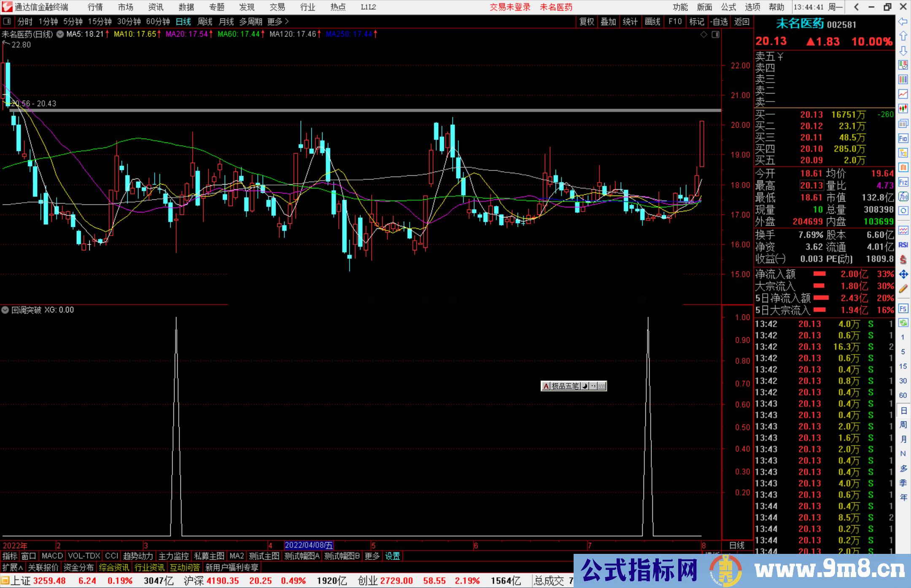Click the green refresh icon in sidebar
This screenshot has height=588, width=911.
coord(903,323)
